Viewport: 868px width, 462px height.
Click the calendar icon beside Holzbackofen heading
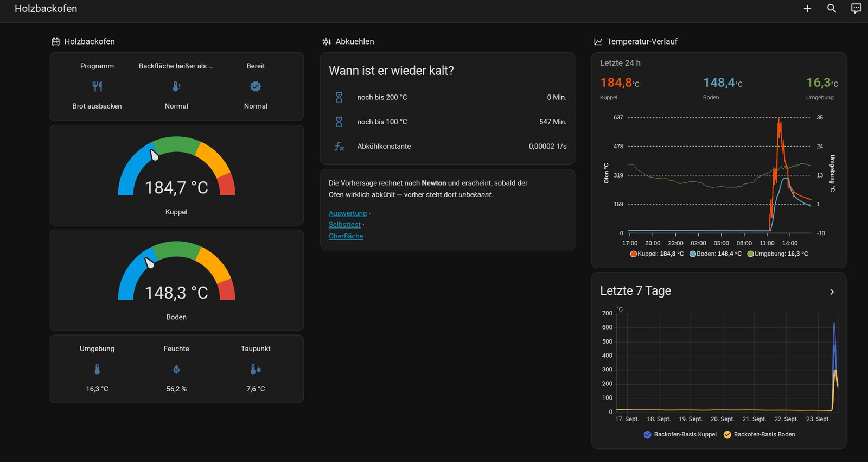[55, 42]
